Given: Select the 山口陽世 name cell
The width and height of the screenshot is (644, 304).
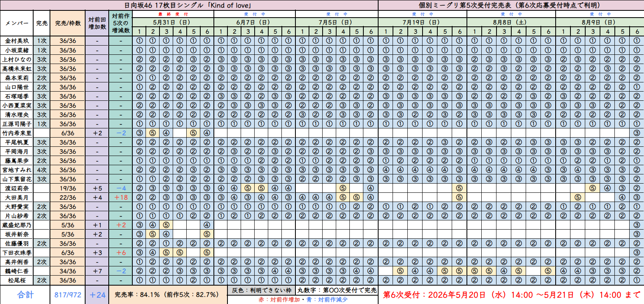Looking at the screenshot, I should (x=17, y=87).
